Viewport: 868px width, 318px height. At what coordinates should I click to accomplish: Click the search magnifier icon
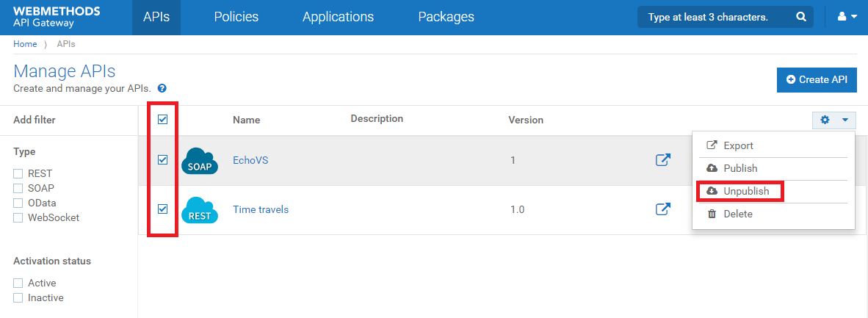pyautogui.click(x=801, y=17)
